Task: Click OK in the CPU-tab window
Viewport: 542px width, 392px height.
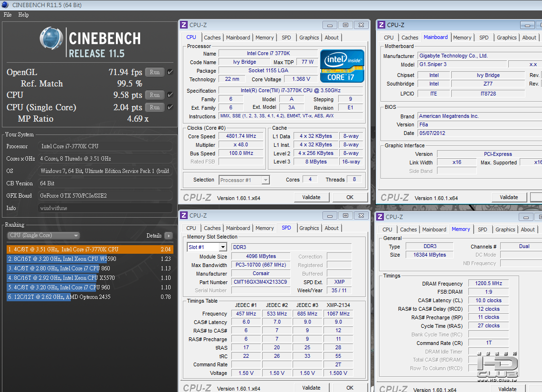Action: tap(350, 197)
